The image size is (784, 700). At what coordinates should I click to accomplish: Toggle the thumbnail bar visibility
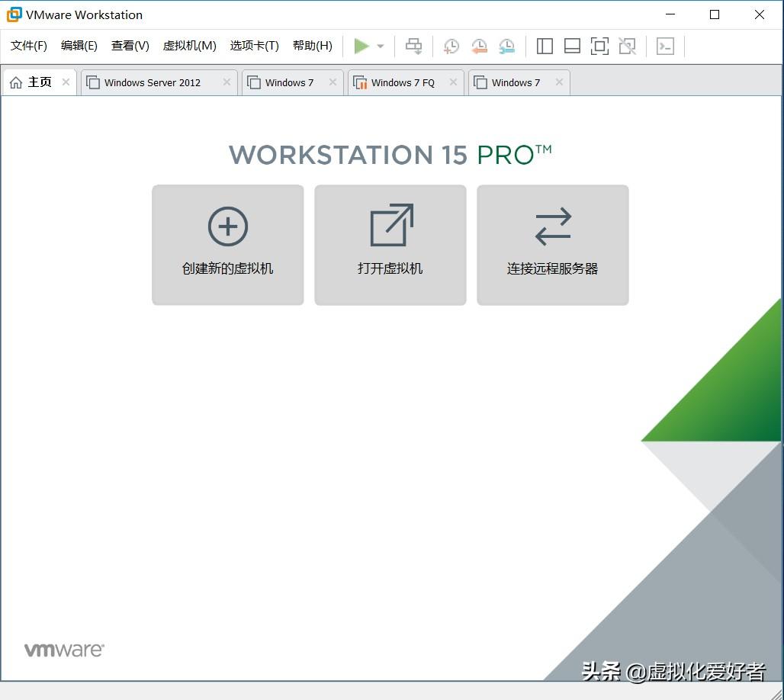tap(572, 46)
